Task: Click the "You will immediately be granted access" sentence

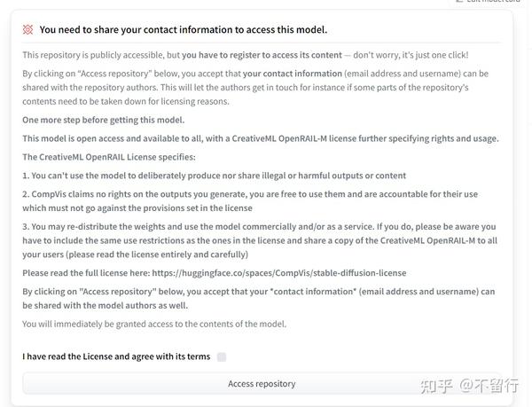Action: 154,324
